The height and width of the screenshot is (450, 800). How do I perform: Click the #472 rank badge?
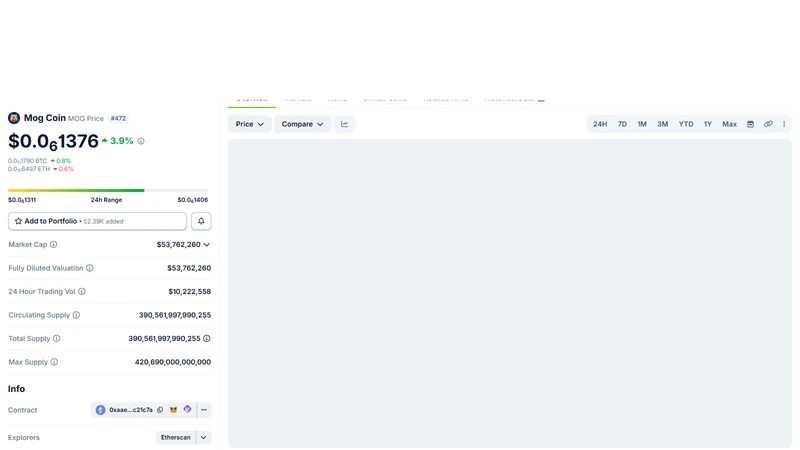(x=118, y=118)
